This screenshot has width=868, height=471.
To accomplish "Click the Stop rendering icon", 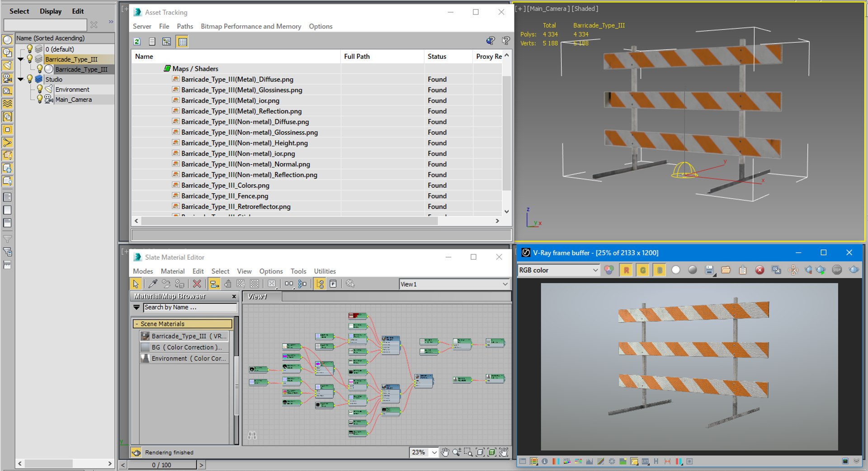I will pyautogui.click(x=837, y=270).
